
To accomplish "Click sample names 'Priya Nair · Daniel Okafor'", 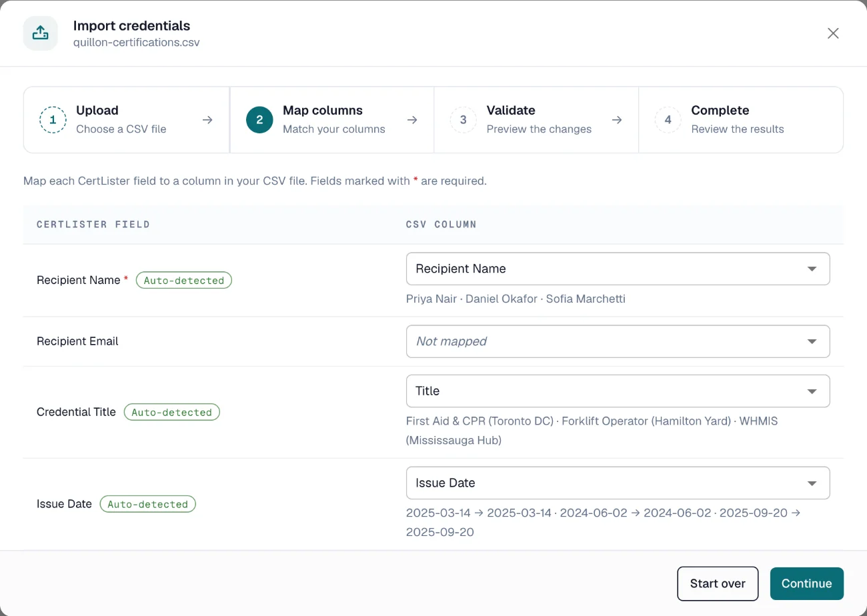I will tap(472, 299).
